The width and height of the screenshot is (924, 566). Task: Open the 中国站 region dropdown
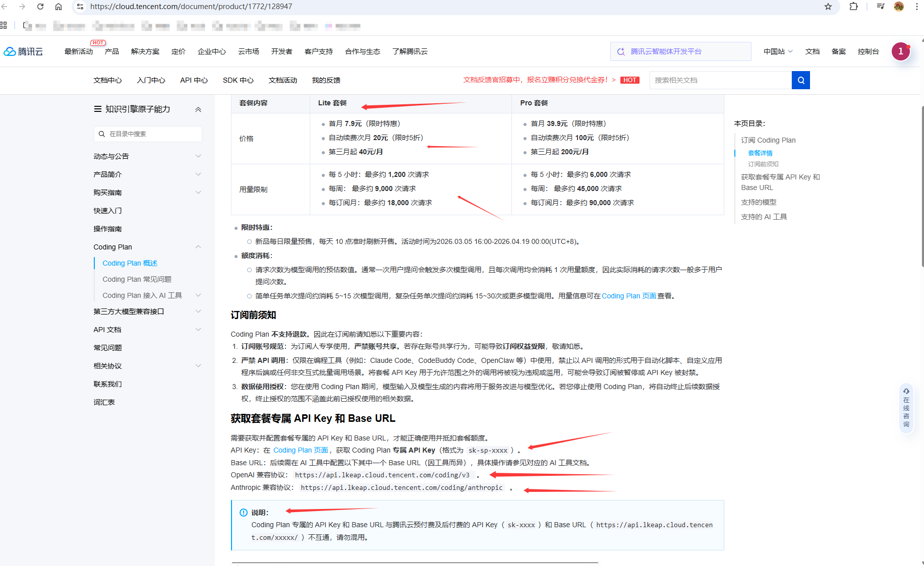(777, 51)
